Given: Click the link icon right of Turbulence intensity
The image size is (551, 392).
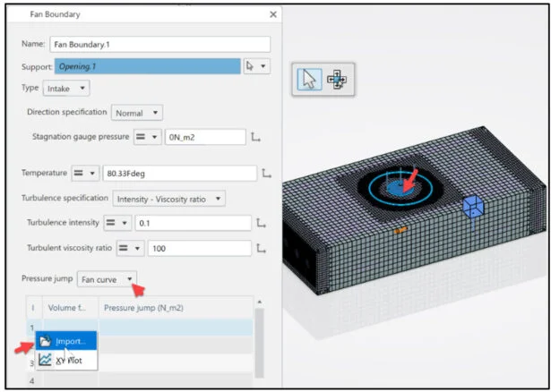Looking at the screenshot, I should 262,223.
